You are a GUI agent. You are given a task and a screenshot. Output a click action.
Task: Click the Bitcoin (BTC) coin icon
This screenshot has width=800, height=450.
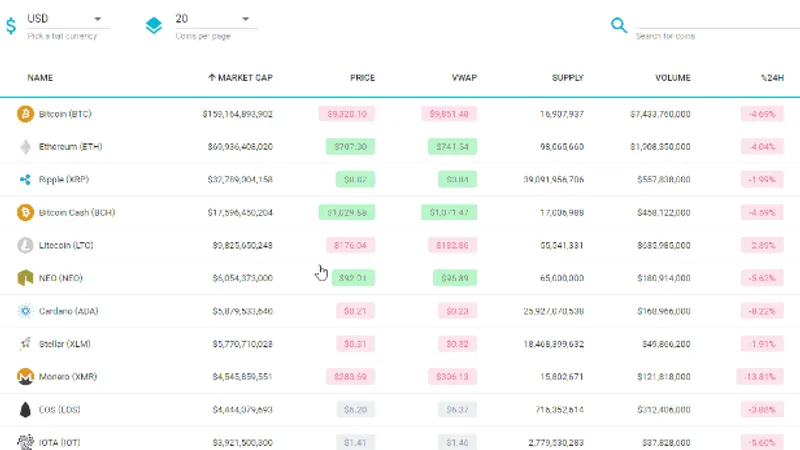[x=25, y=114]
